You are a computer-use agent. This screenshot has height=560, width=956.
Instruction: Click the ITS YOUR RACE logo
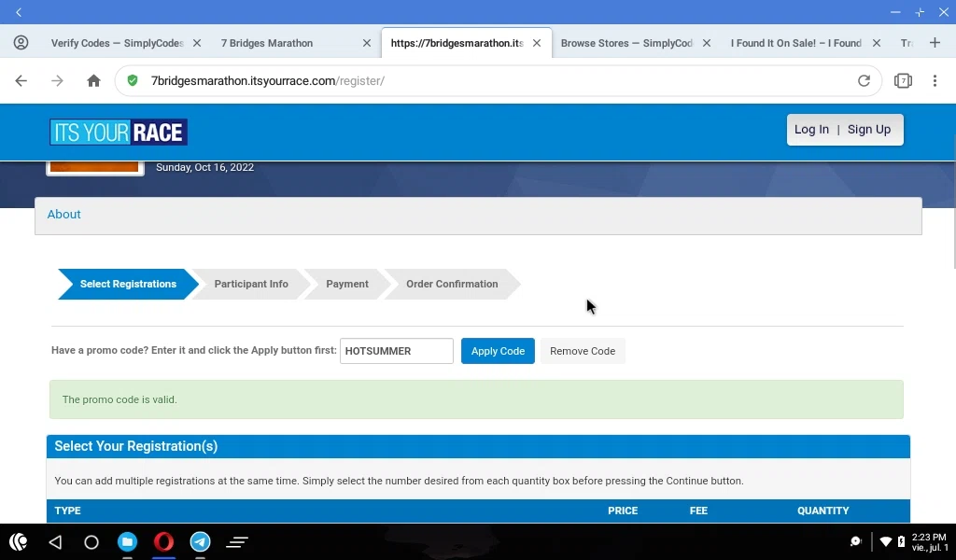tap(119, 132)
